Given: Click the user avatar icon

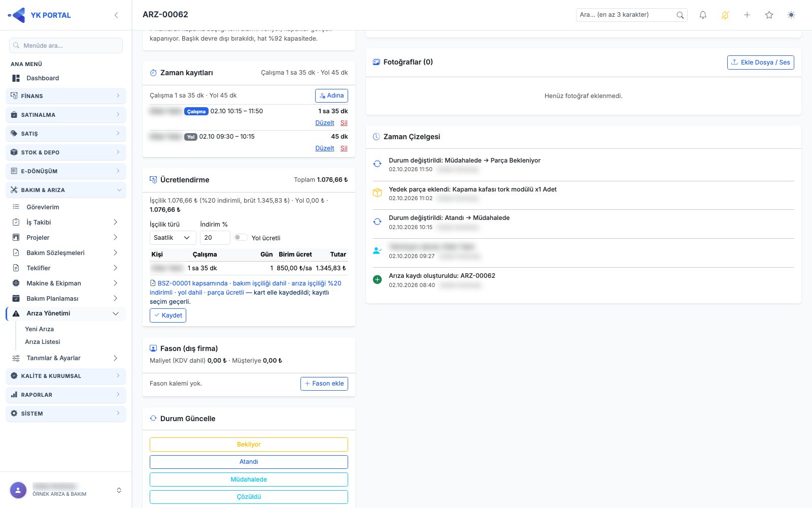Looking at the screenshot, I should (x=18, y=490).
